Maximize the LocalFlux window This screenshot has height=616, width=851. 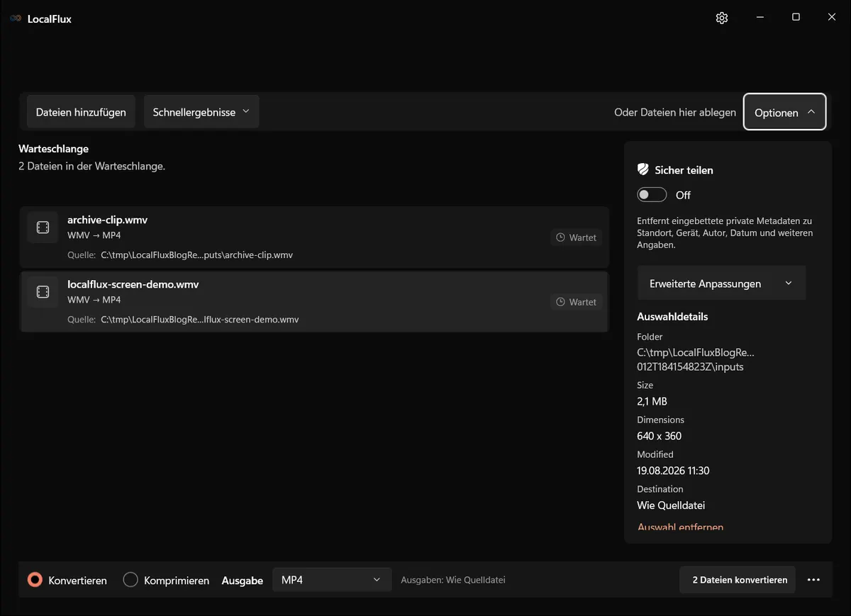796,18
